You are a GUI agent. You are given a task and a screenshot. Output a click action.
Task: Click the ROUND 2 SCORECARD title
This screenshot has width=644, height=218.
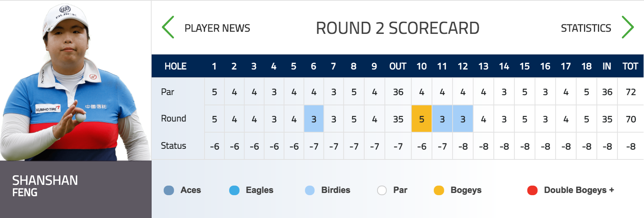(397, 27)
